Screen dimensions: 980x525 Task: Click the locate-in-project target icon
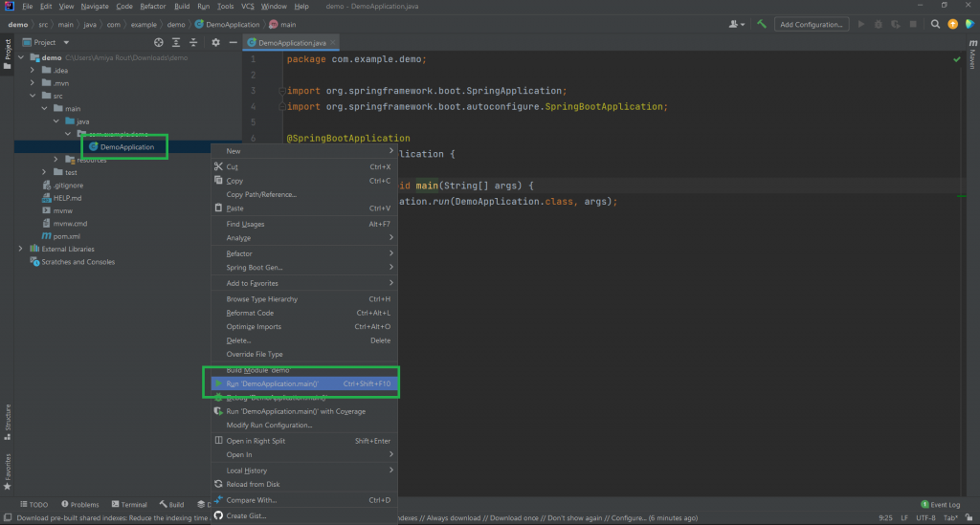157,43
